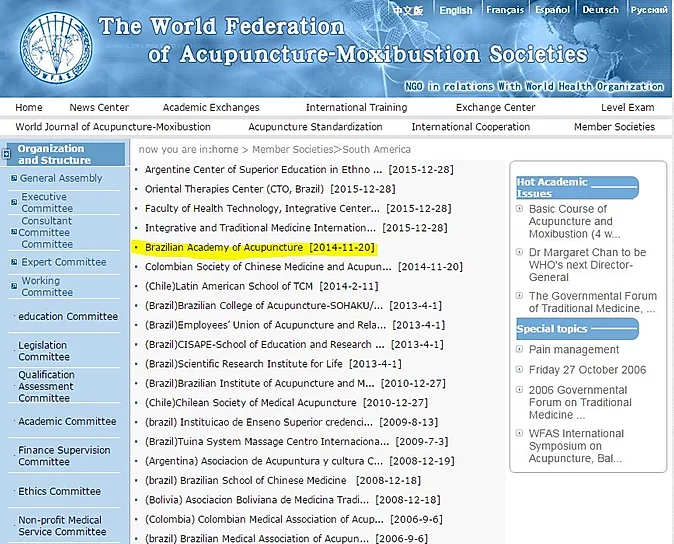
Task: Open Finance Supervision Committee link
Action: tap(64, 456)
